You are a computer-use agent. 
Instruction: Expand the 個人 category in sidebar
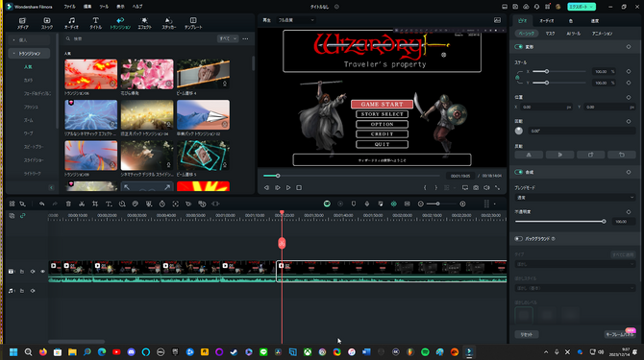point(14,39)
